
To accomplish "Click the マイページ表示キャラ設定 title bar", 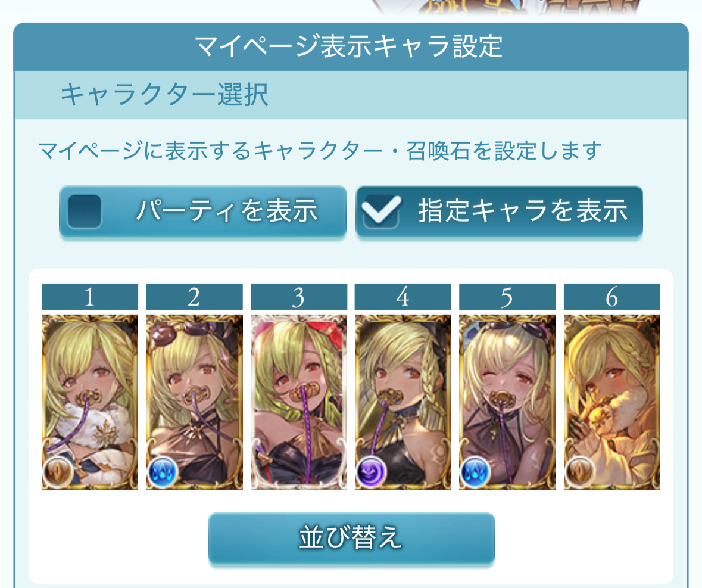I will point(351,46).
